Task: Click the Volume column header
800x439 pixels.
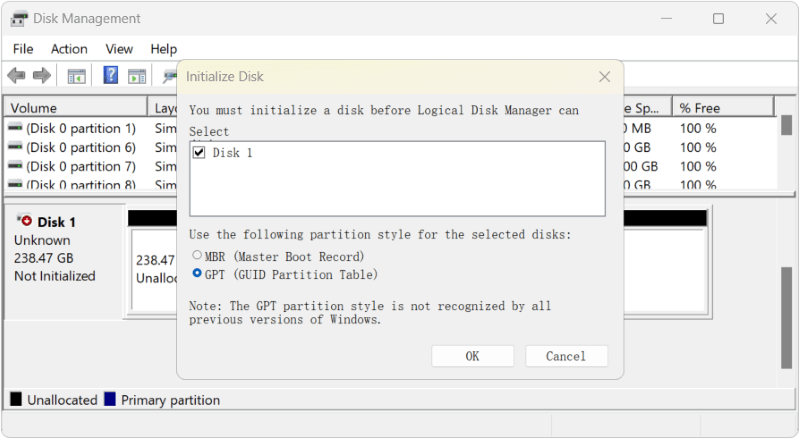Action: [x=76, y=108]
